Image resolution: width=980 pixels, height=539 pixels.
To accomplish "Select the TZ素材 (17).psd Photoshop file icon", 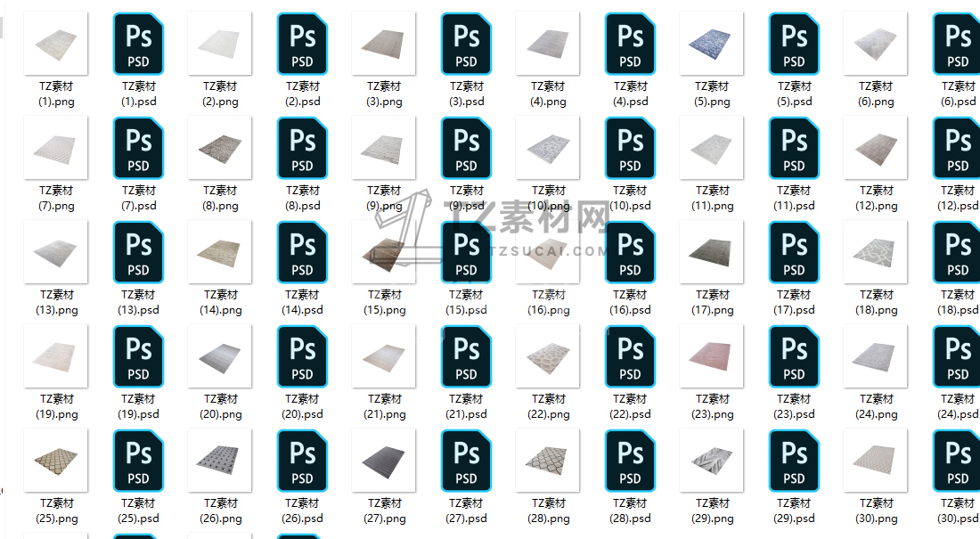I will [794, 253].
